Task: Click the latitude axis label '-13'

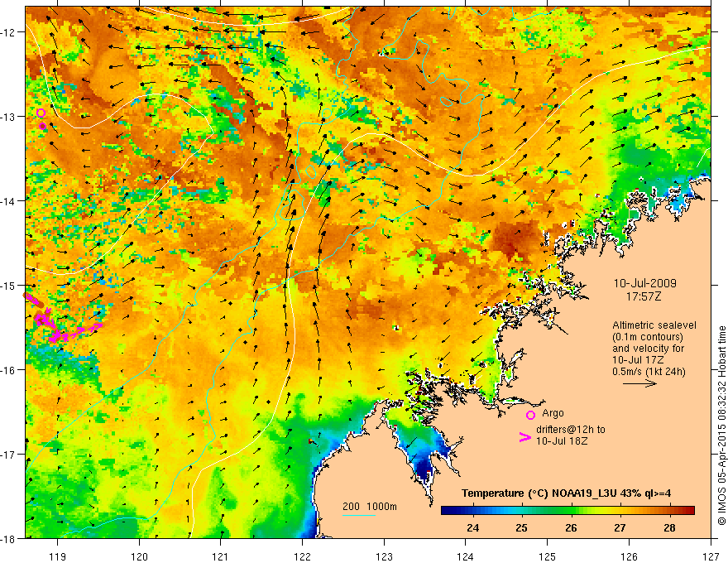Action: coord(8,117)
